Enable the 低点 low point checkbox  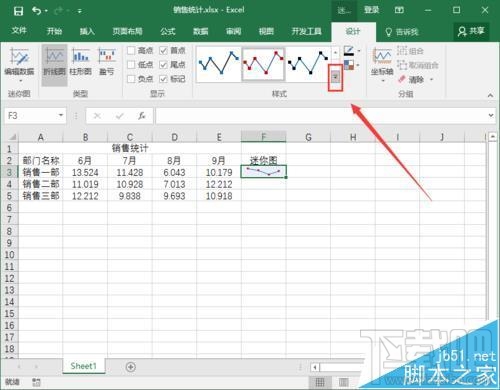pos(131,65)
